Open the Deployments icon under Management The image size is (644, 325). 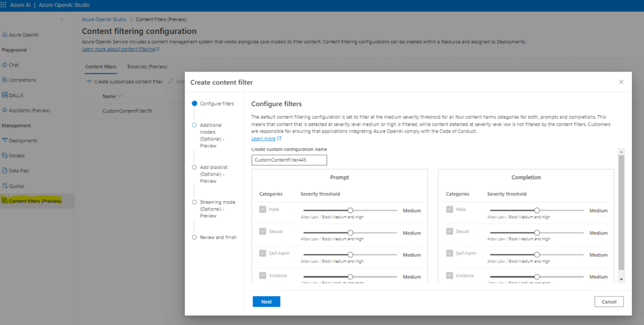click(x=5, y=140)
